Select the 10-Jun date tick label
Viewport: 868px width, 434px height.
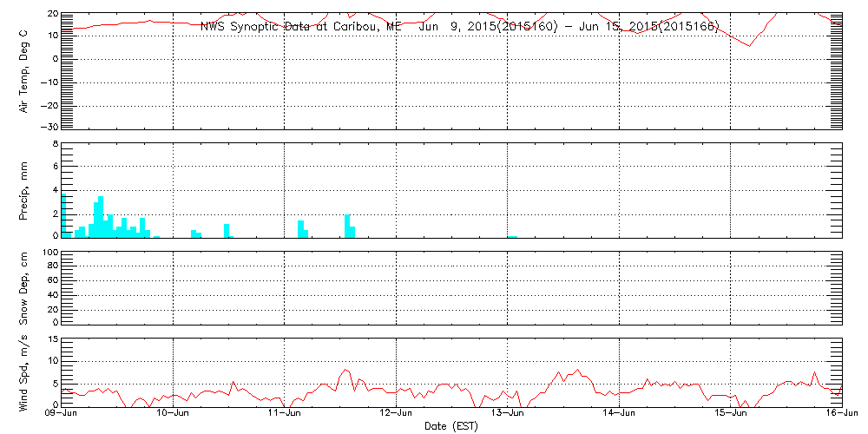click(x=174, y=415)
